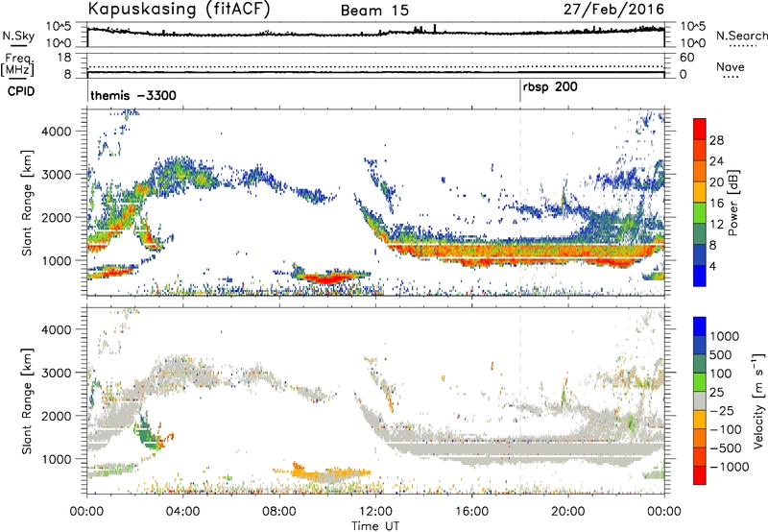Click the "-100" Velocity colorbar value
This screenshot has height=532, width=768.
726,429
